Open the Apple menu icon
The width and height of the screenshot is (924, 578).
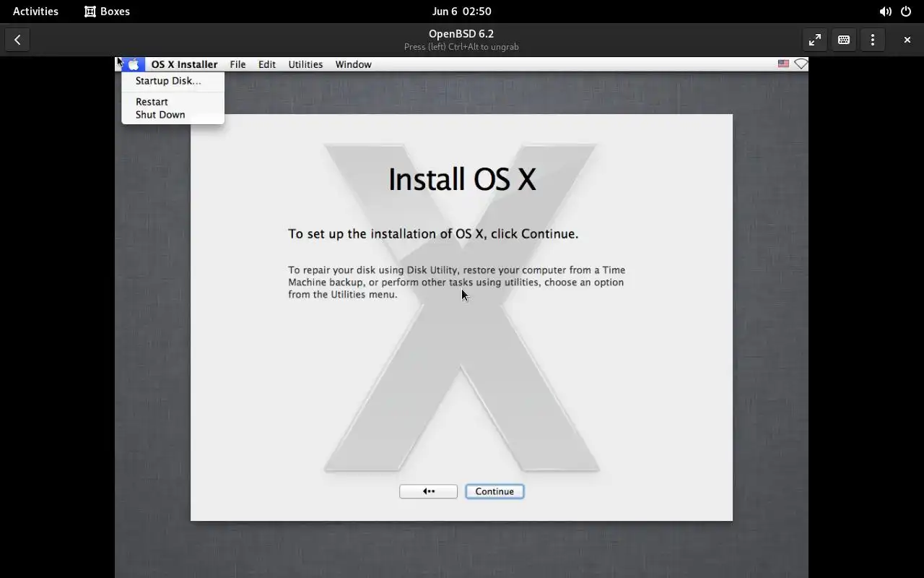coord(133,64)
